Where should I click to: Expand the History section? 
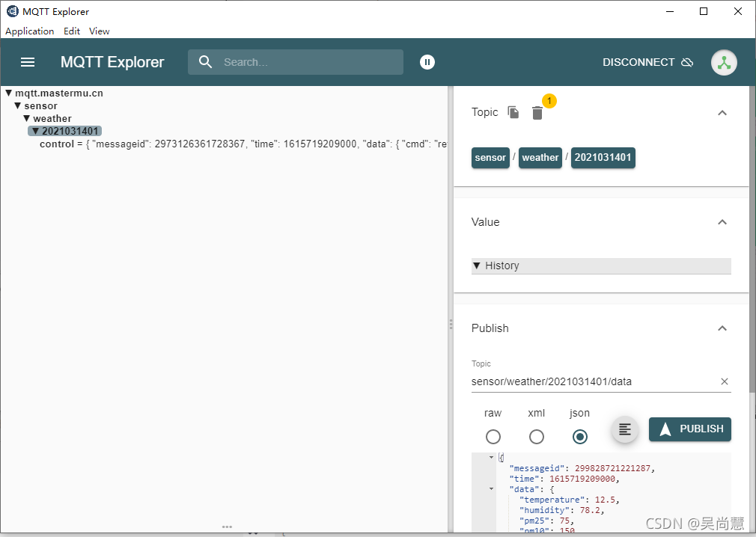pyautogui.click(x=601, y=266)
